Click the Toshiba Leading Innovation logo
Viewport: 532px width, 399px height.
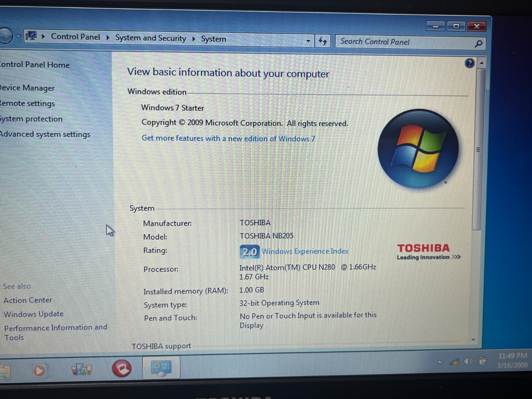pos(428,252)
